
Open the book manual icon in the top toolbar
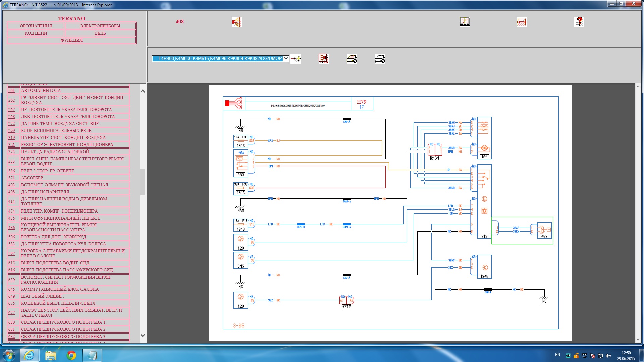click(x=465, y=22)
